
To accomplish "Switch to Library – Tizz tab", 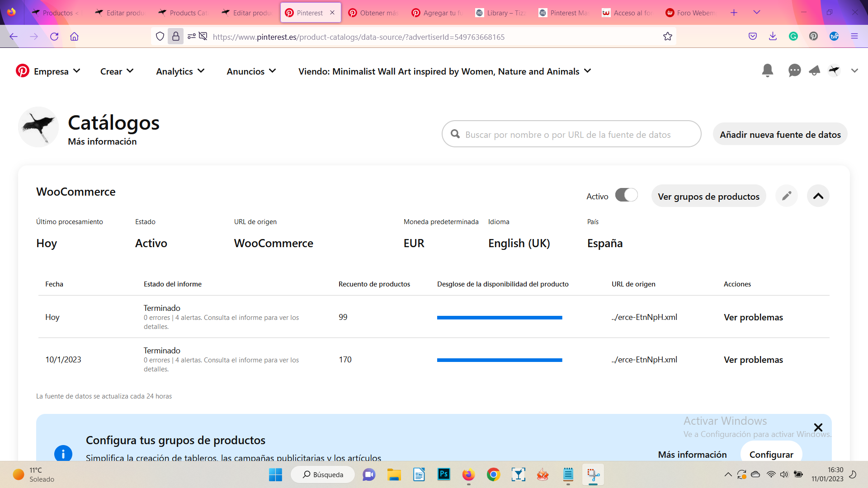I will coord(502,13).
